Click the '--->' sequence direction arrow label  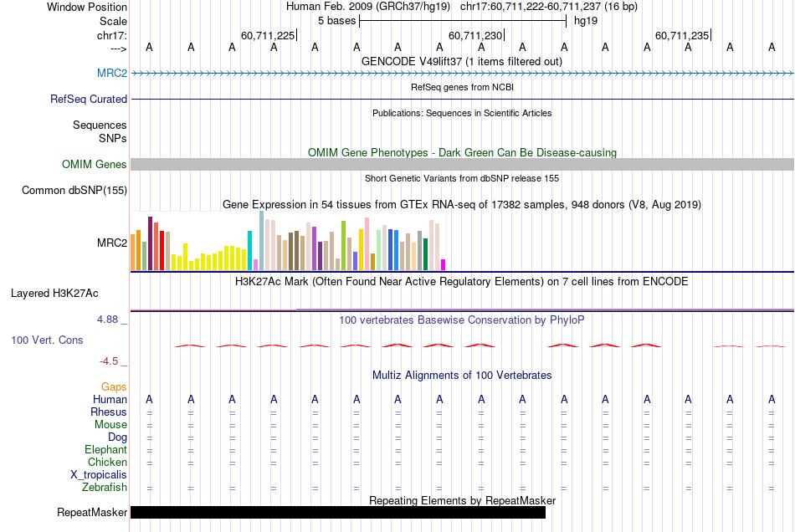118,49
